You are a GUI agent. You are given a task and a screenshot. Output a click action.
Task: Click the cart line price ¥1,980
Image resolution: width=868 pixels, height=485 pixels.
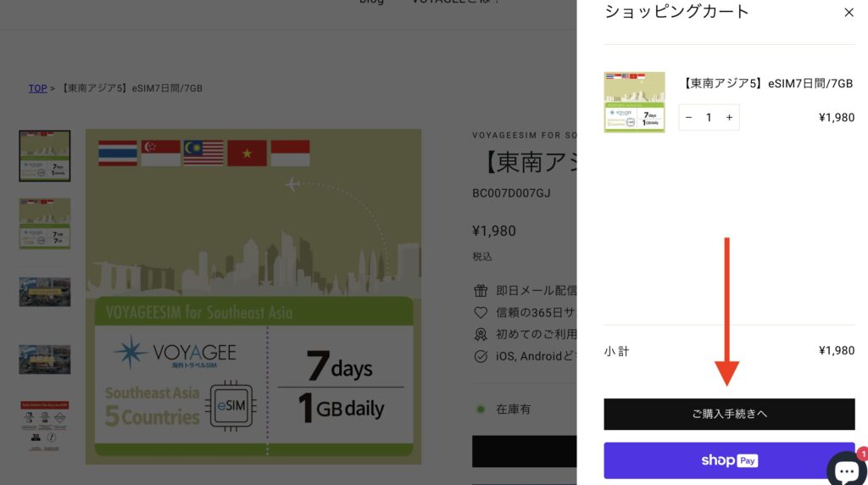coord(837,117)
